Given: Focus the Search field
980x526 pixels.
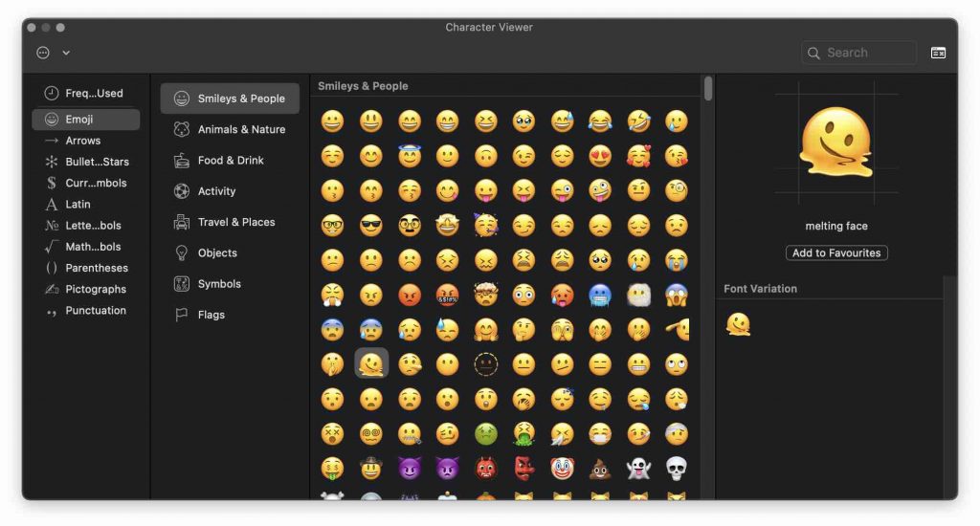Looking at the screenshot, I should [x=859, y=54].
